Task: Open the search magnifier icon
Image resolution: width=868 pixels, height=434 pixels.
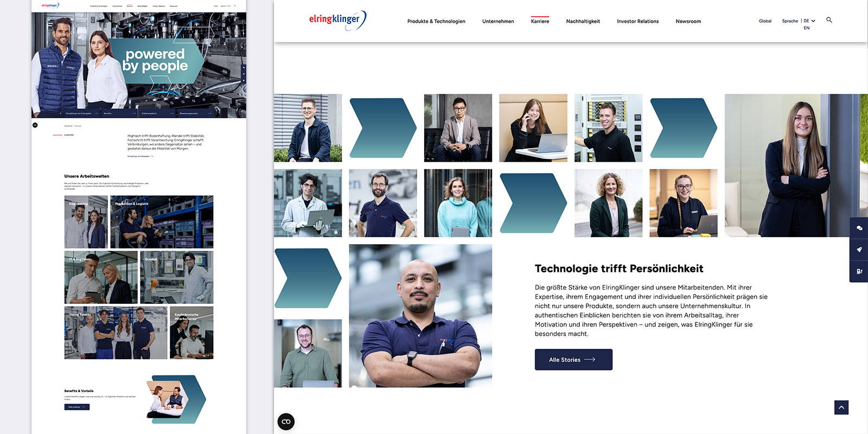Action: pyautogui.click(x=829, y=20)
